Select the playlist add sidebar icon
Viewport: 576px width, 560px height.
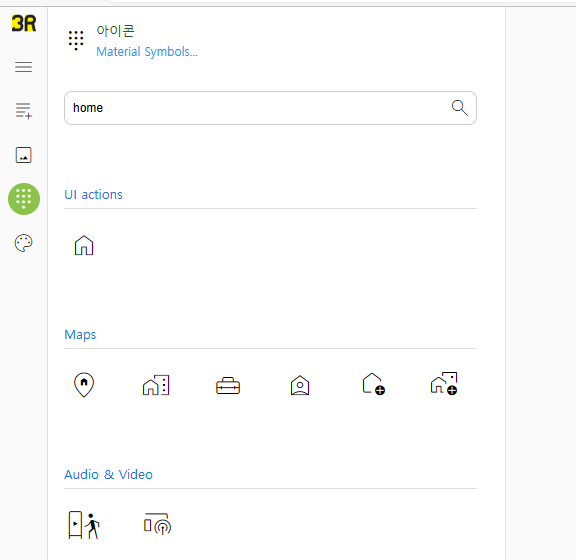pos(24,111)
